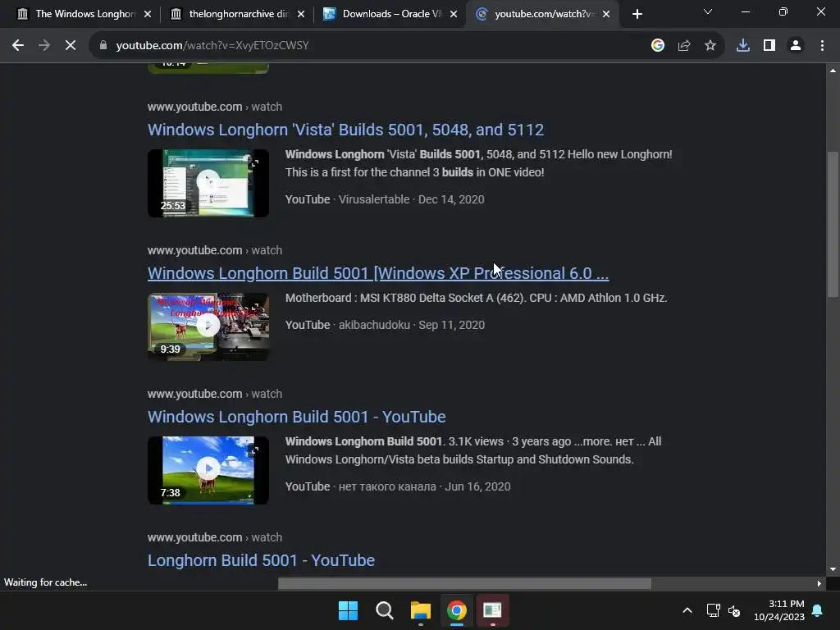
Task: Show hidden system tray icons
Action: (687, 610)
